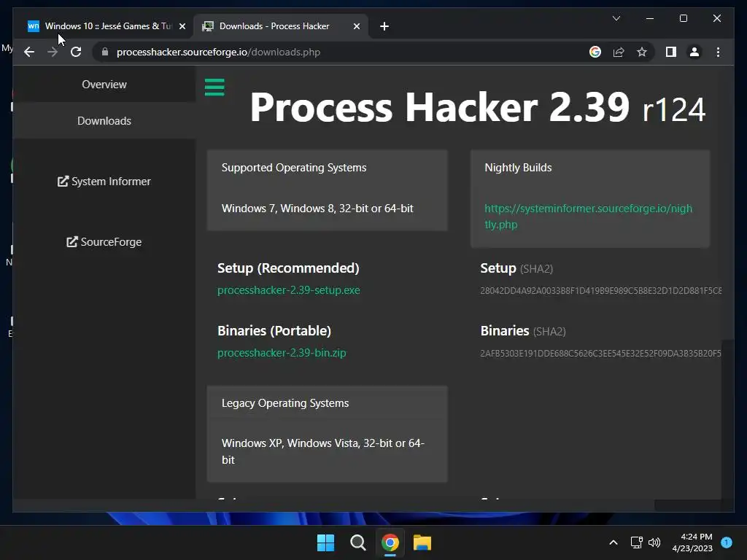Select the Downloads - Process Hacker tab
Image resolution: width=747 pixels, height=560 pixels.
[280, 26]
